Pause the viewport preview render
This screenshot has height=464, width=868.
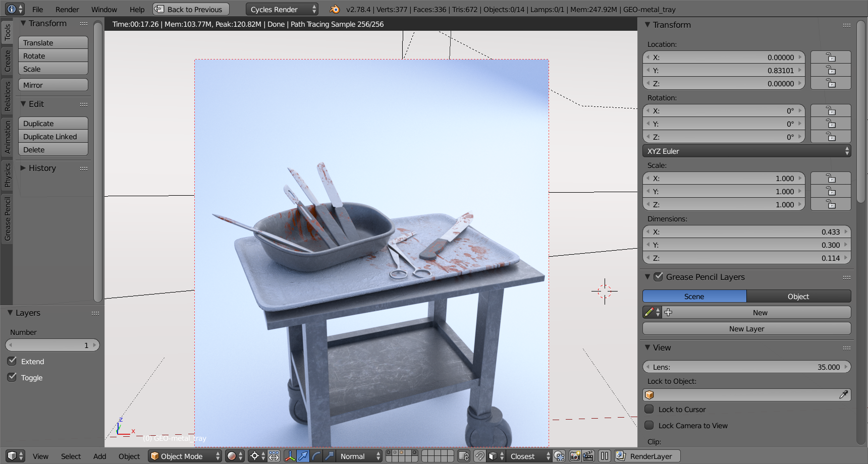click(x=605, y=456)
